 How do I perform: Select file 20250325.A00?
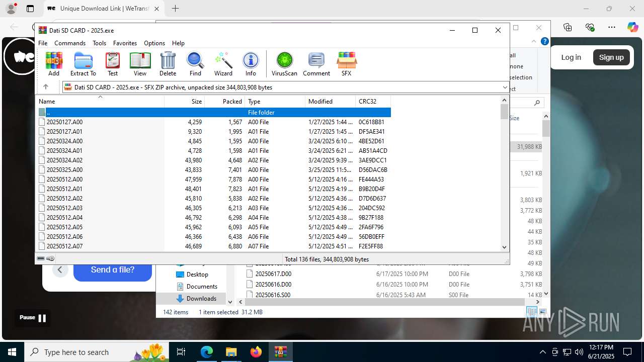coord(214,170)
